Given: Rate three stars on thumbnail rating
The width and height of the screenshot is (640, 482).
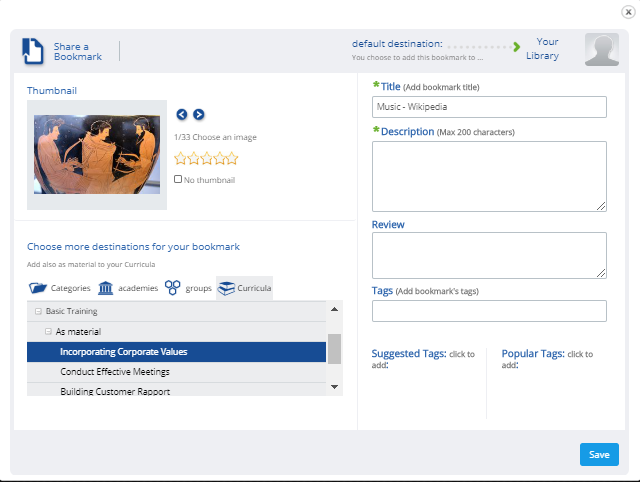Looking at the screenshot, I should tap(206, 158).
